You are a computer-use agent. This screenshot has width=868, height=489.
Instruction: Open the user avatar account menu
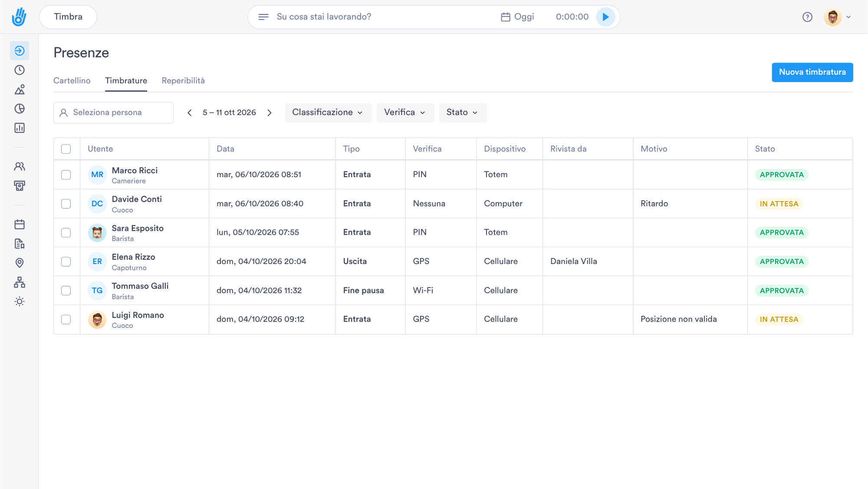(x=838, y=17)
